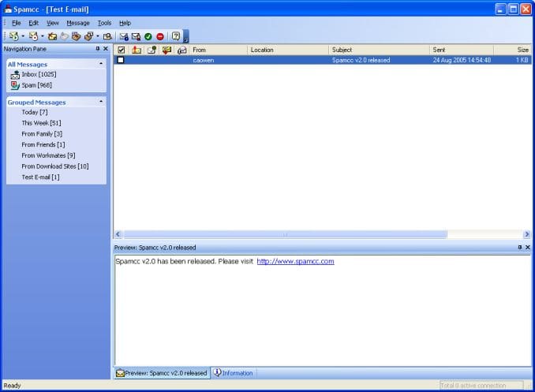The image size is (535, 392).
Task: Click the horizontal scrollbar thumb in message list
Action: click(x=285, y=234)
